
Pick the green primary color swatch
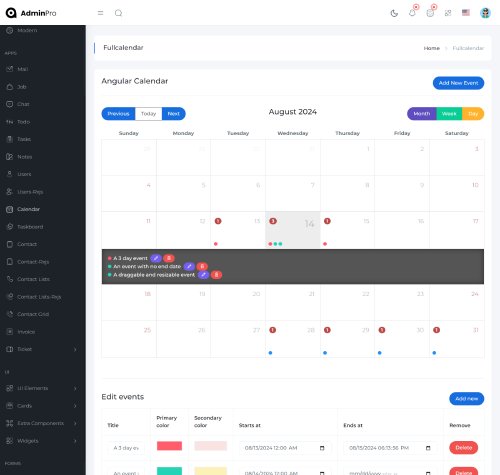pos(169,471)
